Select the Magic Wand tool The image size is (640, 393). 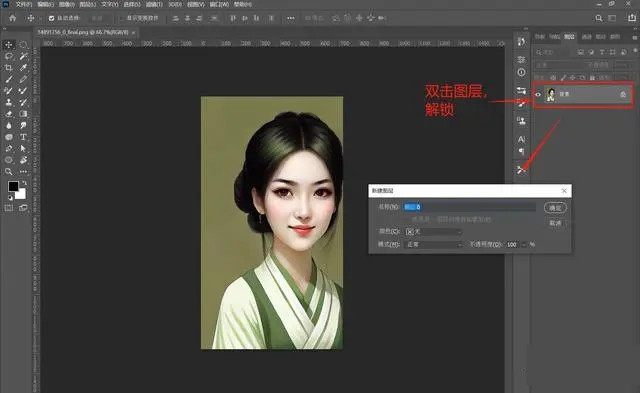point(23,56)
